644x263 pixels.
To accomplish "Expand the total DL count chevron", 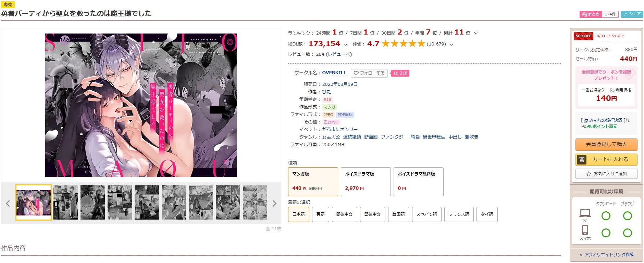I will pos(345,44).
